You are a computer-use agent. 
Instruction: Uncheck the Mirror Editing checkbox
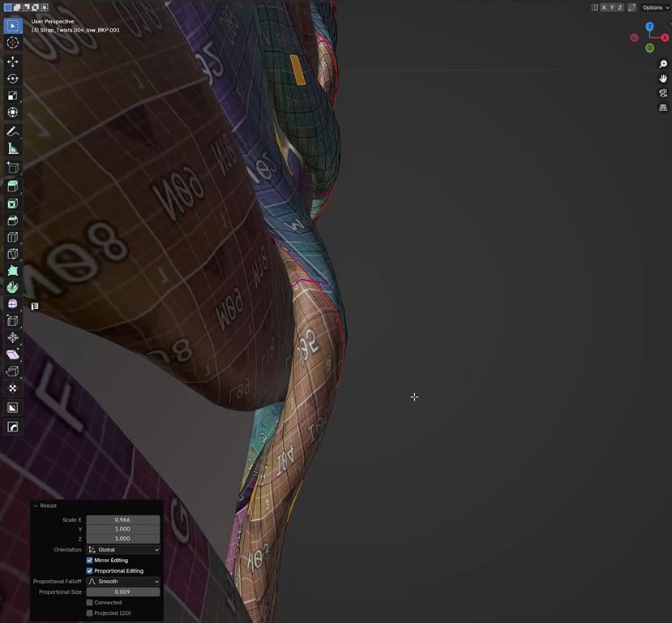tap(89, 560)
